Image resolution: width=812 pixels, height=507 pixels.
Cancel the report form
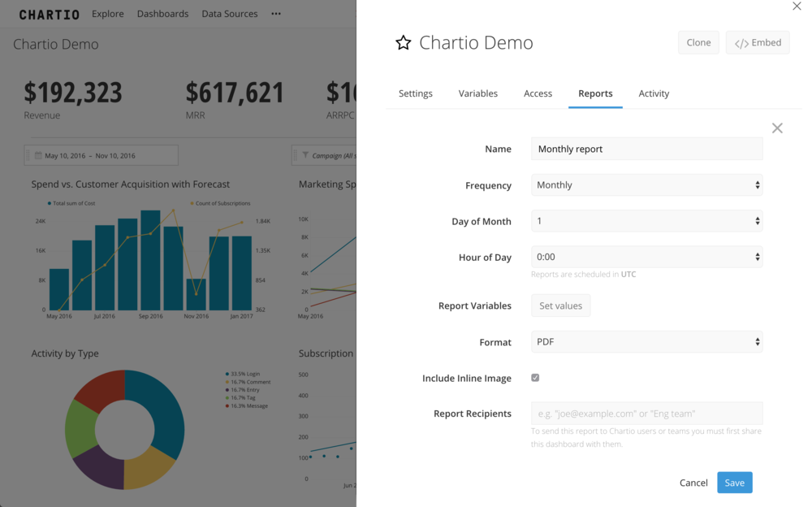[x=693, y=483]
